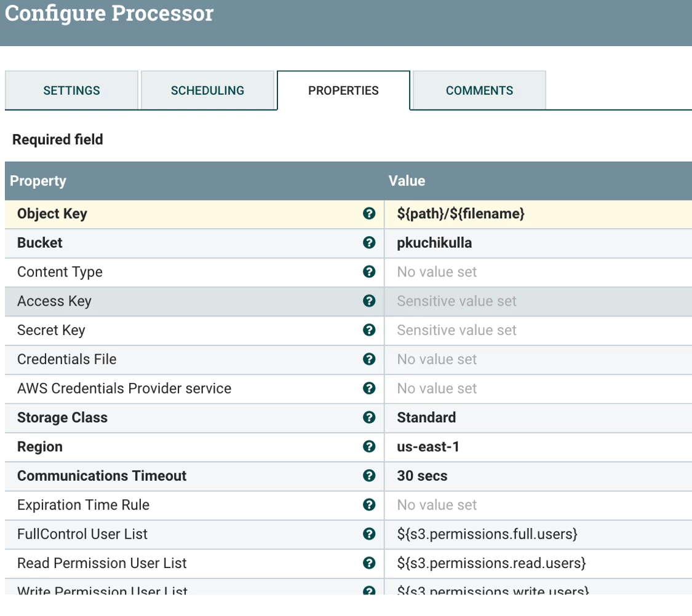Click the Bucket property help icon
The image size is (692, 616).
[369, 243]
